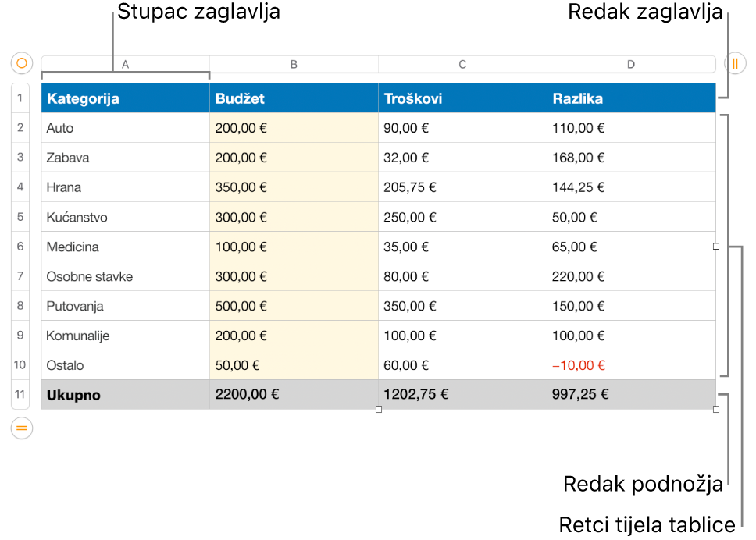Click the selection handle on right edge

[x=716, y=246]
